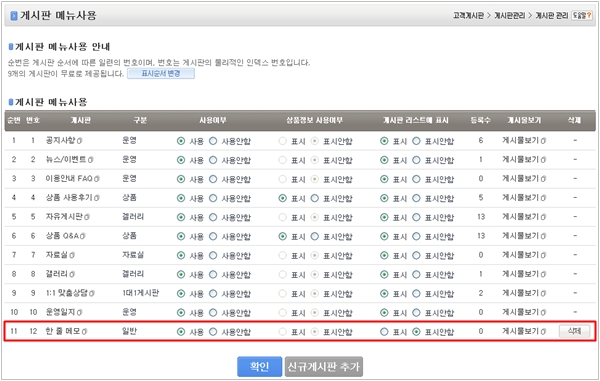Screen dimensions: 600x381
Task: Click the 표시순서 변경 button
Action: click(x=161, y=73)
